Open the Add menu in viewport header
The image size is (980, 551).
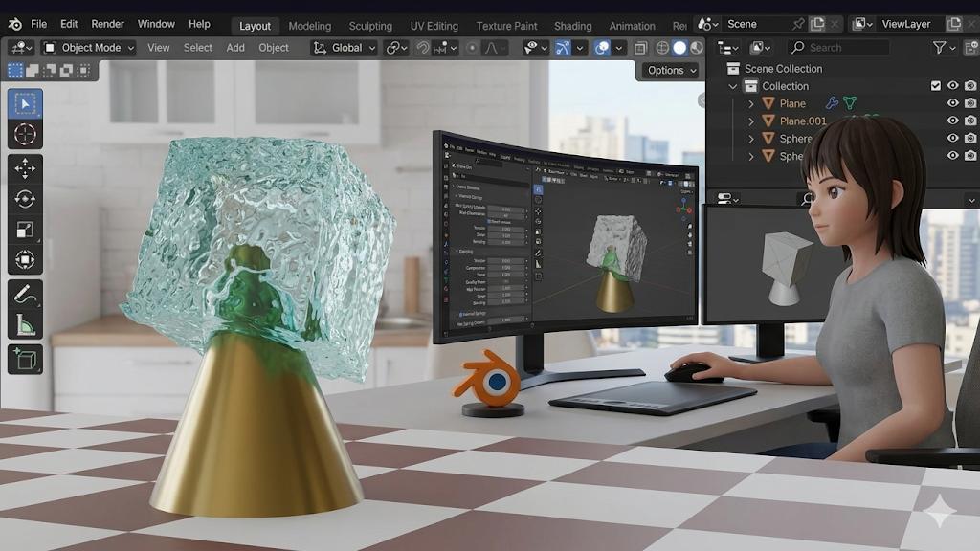[x=235, y=48]
